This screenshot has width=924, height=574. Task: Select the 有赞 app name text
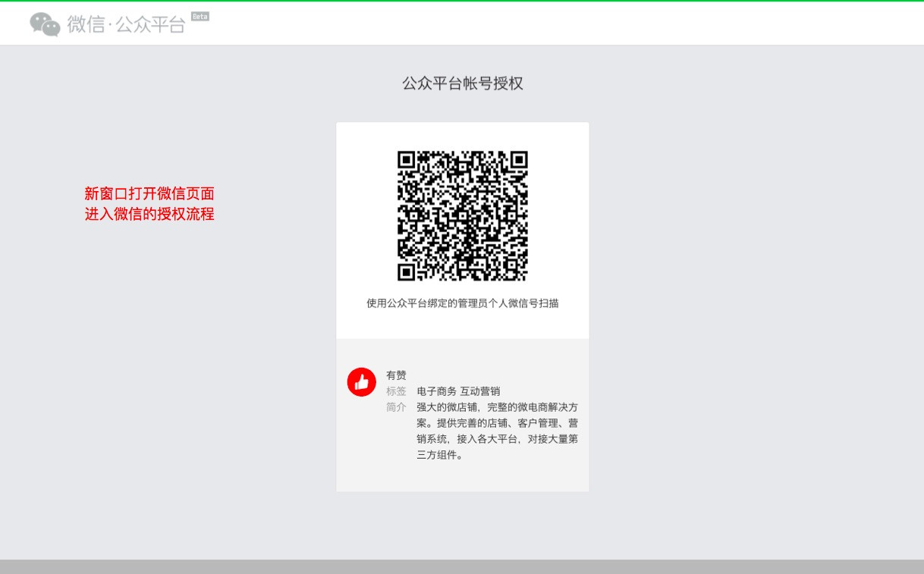[x=396, y=375]
